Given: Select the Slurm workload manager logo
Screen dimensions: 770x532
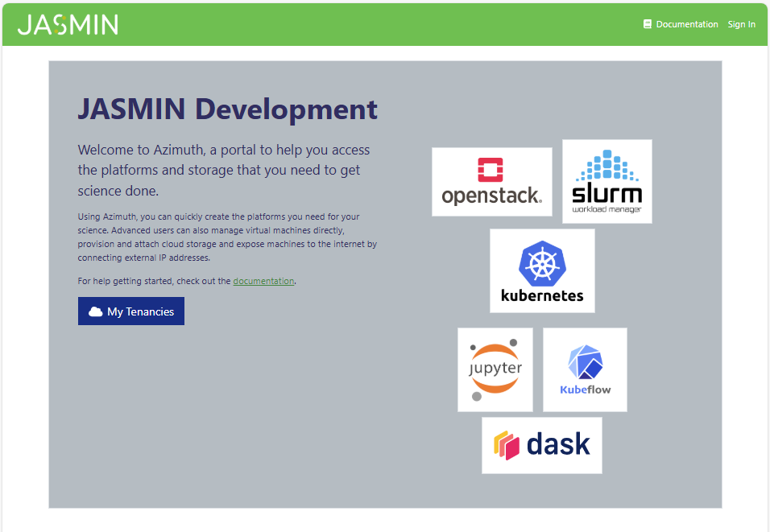Looking at the screenshot, I should tap(606, 181).
